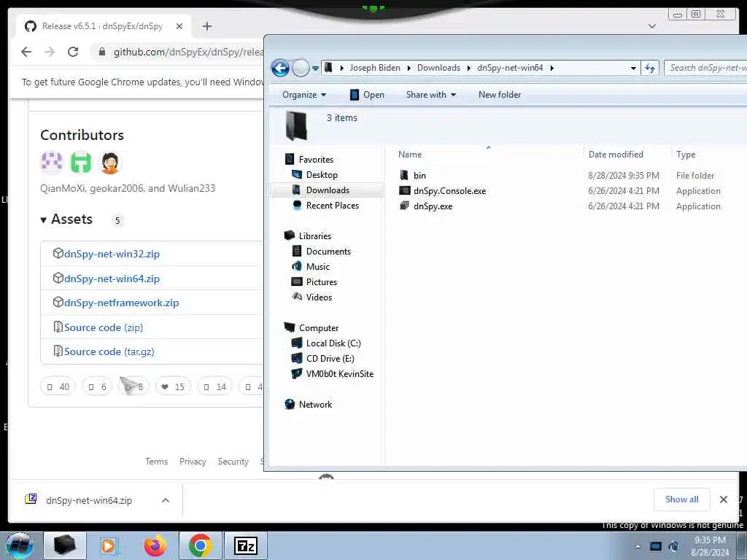Screen dimensions: 747x560
Task: Open geokar2006's green contributor avatar
Action: pos(81,162)
